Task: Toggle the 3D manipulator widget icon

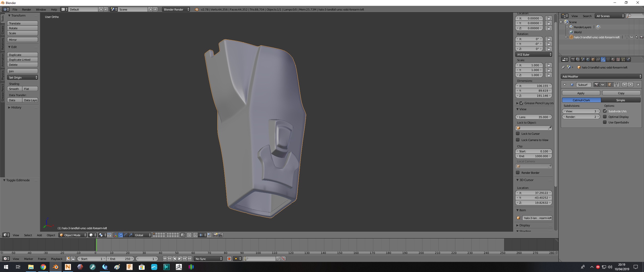Action: (x=116, y=235)
